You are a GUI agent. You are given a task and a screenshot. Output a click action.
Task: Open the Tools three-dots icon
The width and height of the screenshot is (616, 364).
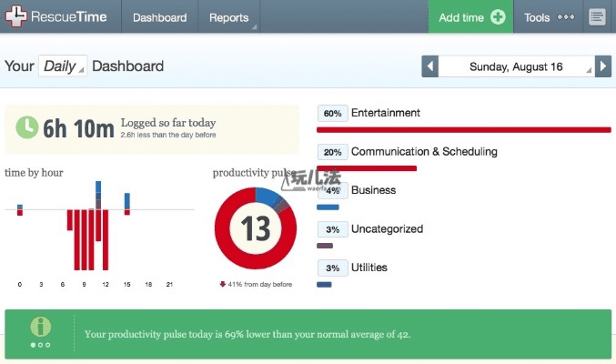(566, 17)
